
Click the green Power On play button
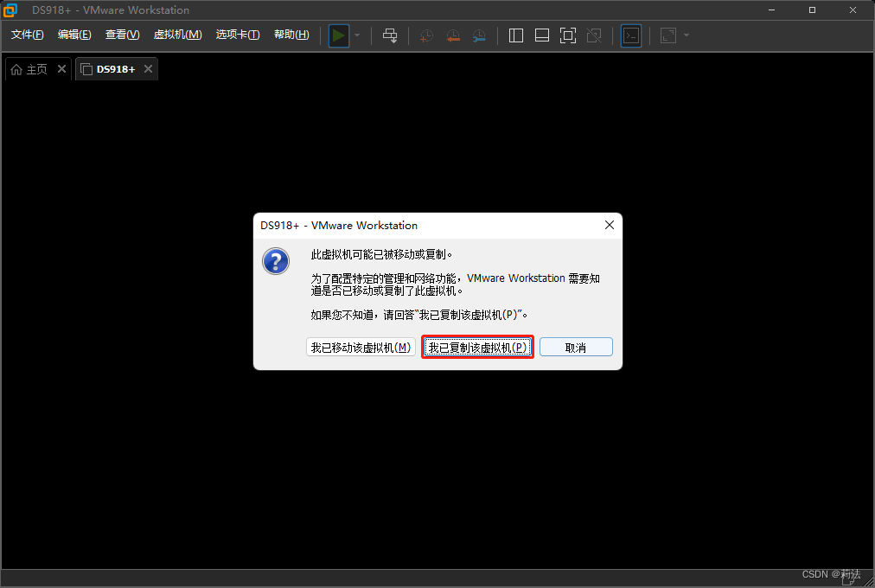[x=339, y=35]
